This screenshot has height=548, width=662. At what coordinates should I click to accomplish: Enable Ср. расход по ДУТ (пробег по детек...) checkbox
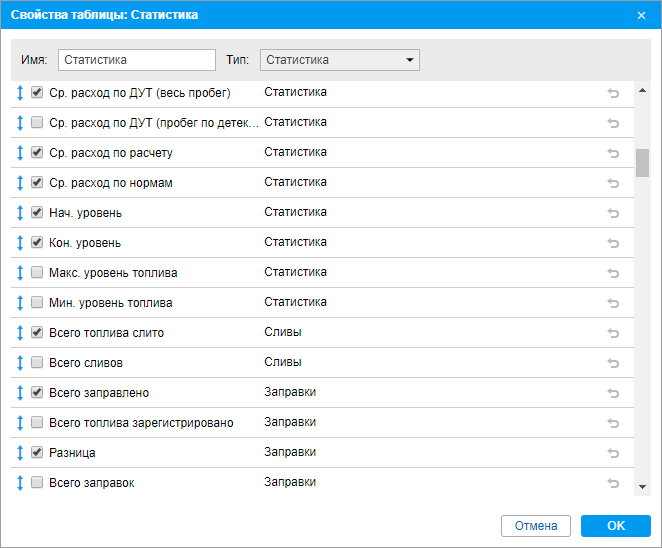[37, 122]
